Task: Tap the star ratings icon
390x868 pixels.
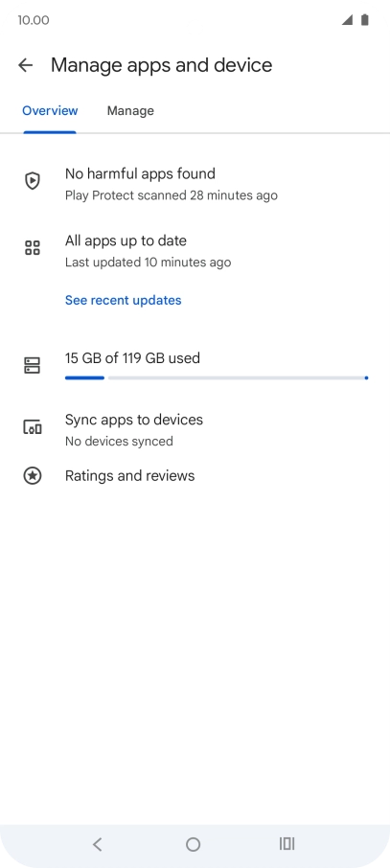Action: [33, 476]
